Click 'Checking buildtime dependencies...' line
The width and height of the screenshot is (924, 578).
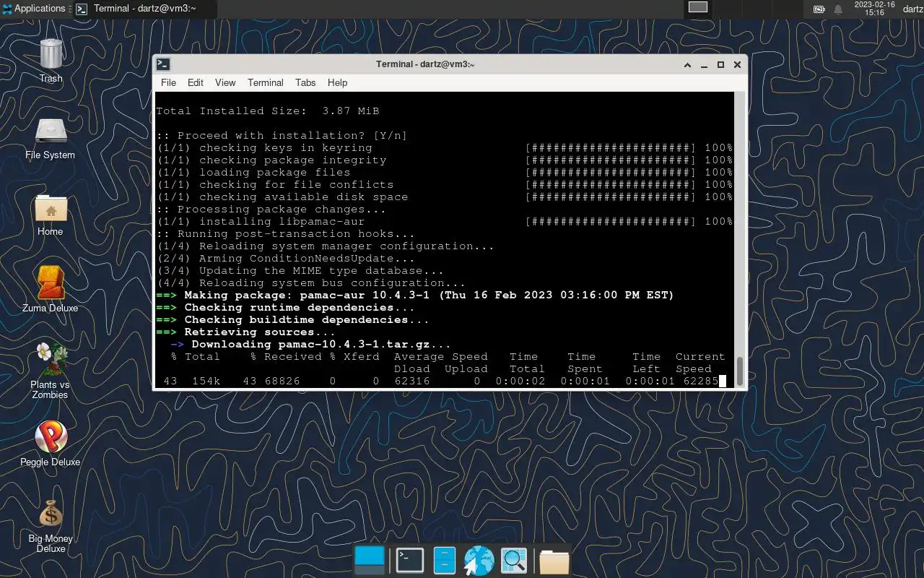pos(293,320)
